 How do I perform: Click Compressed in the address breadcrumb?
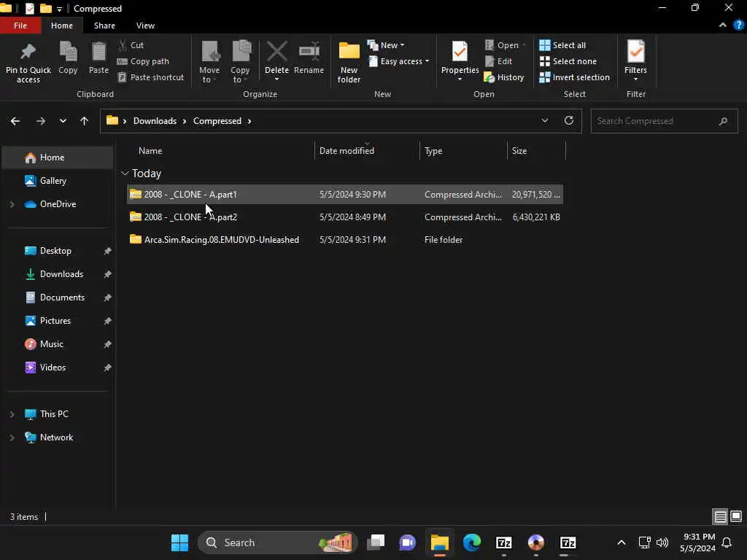point(217,121)
